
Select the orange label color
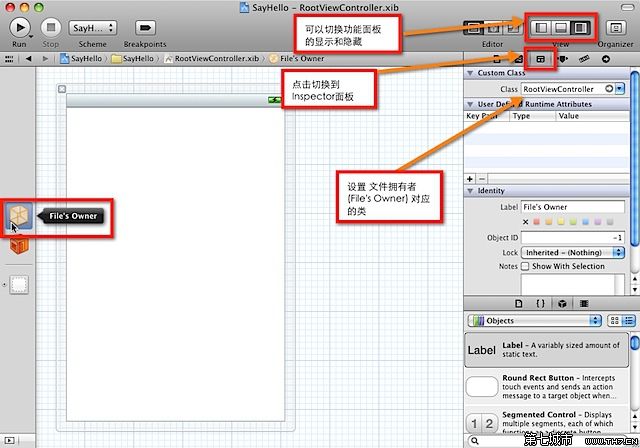tap(549, 222)
